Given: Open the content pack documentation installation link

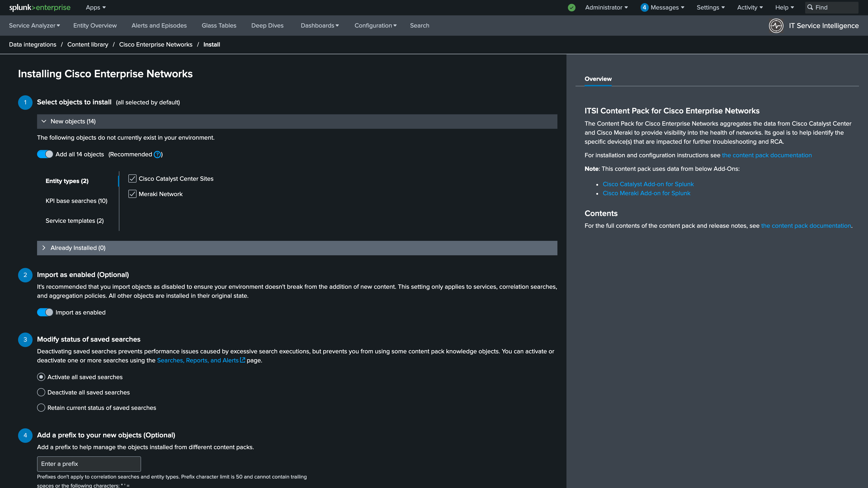Looking at the screenshot, I should (x=767, y=155).
